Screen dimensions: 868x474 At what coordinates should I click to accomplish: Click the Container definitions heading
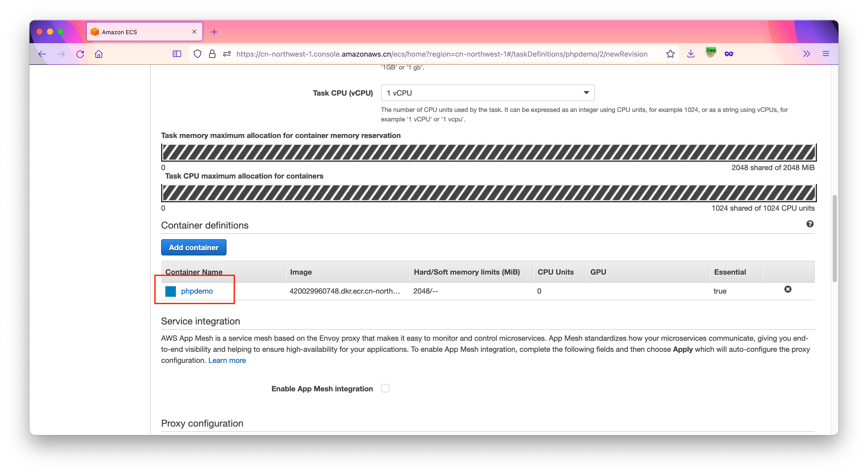click(205, 225)
